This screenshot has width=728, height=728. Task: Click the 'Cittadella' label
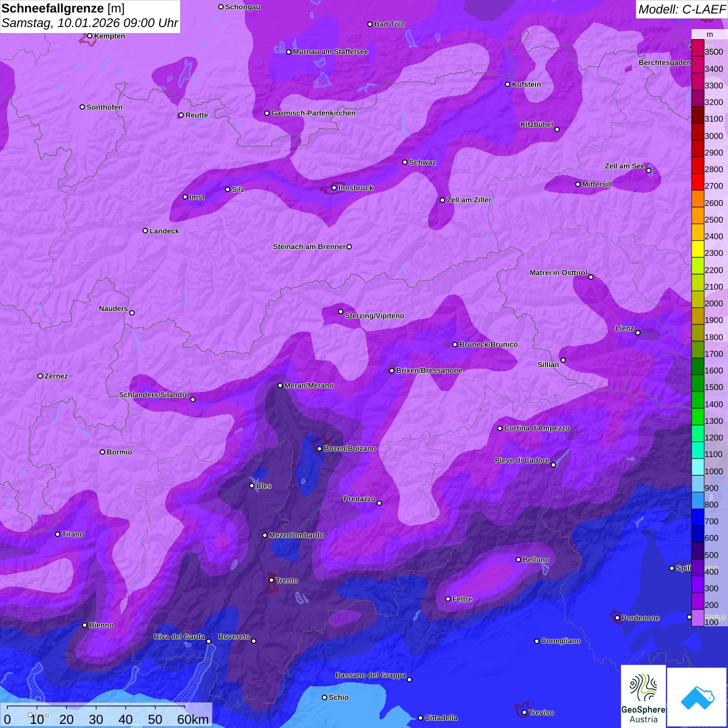click(x=441, y=718)
